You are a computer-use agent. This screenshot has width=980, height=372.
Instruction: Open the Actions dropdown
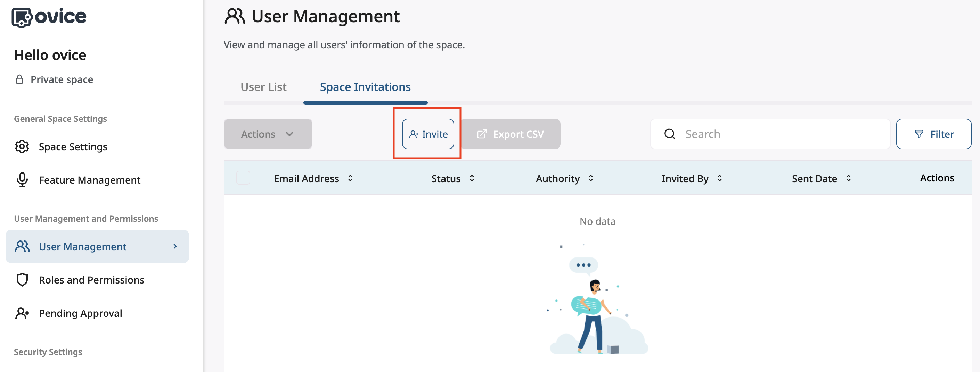[x=268, y=134]
